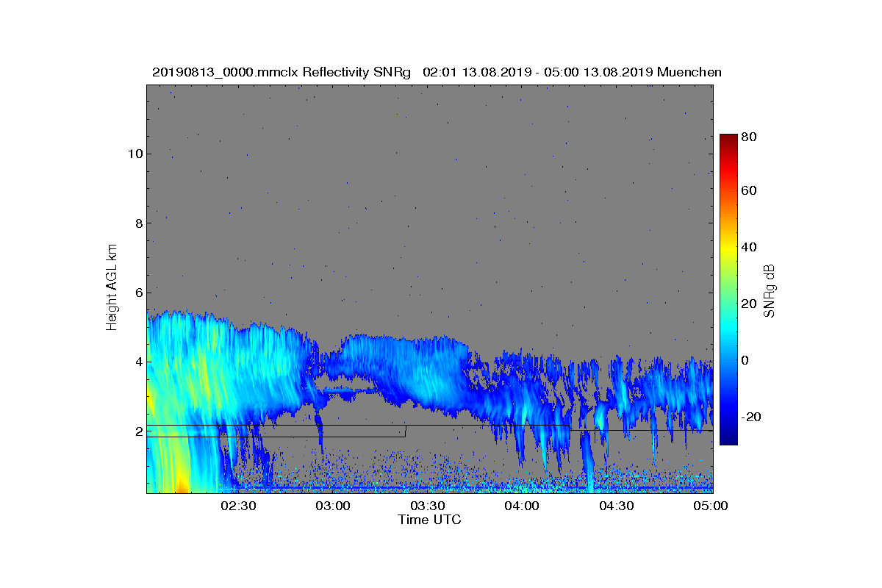The width and height of the screenshot is (882, 588).
Task: Click the '04:30' time tick label
Action: coord(617,506)
